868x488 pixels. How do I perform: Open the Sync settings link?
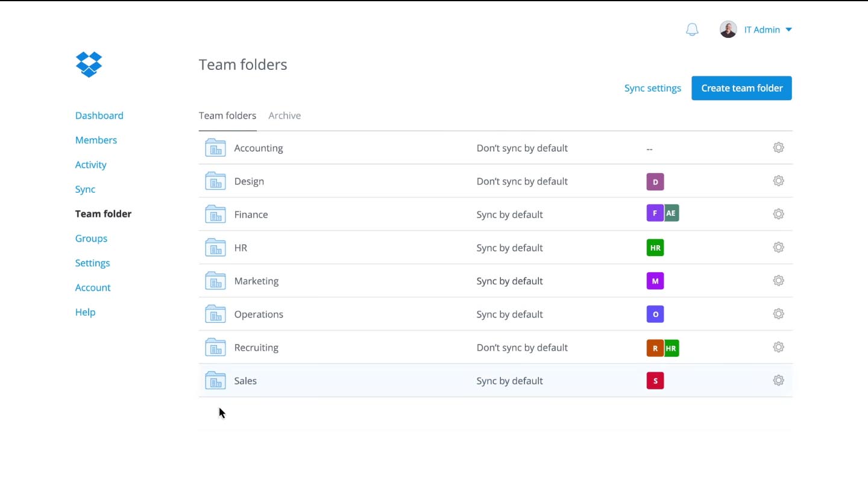[x=653, y=88]
